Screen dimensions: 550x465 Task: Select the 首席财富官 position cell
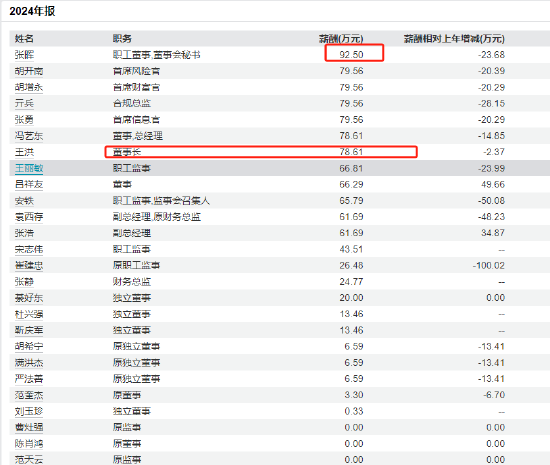coord(136,87)
